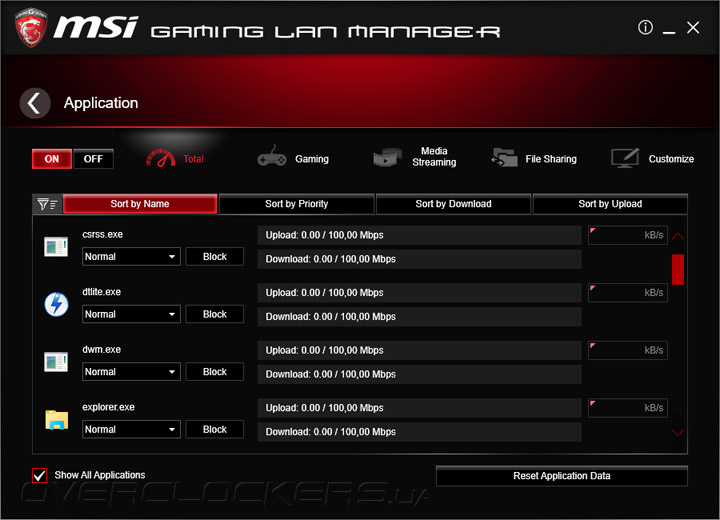Open priority dropdown for explorer.exe

(x=131, y=430)
